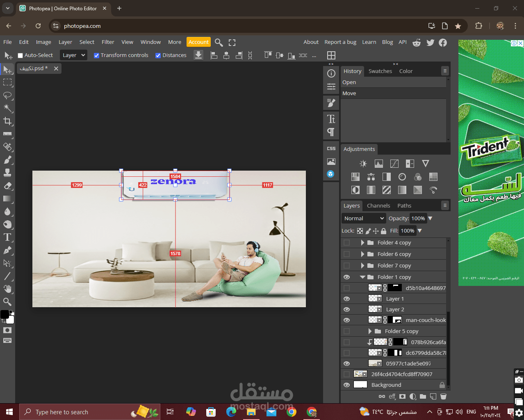Click the black foreground color swatch

click(x=5, y=314)
